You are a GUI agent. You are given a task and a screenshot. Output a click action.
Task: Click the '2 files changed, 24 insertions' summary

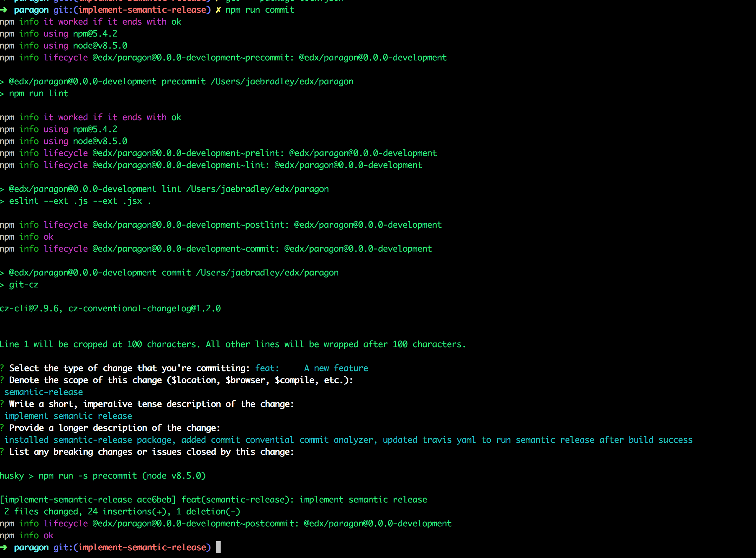click(x=122, y=512)
